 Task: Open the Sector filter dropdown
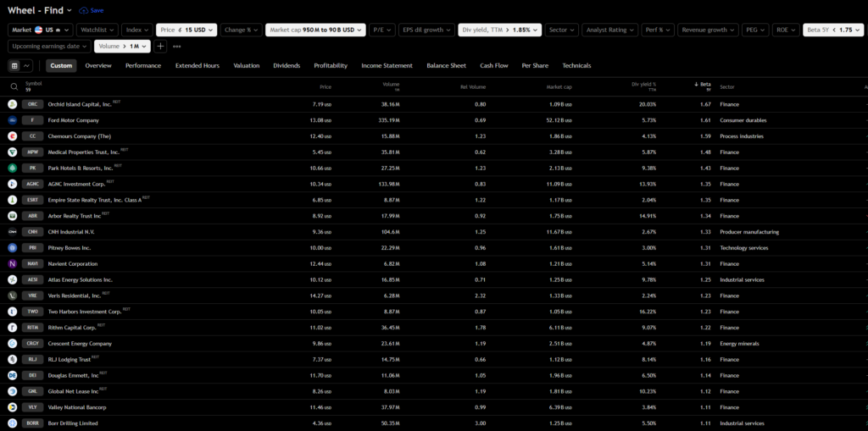point(562,30)
